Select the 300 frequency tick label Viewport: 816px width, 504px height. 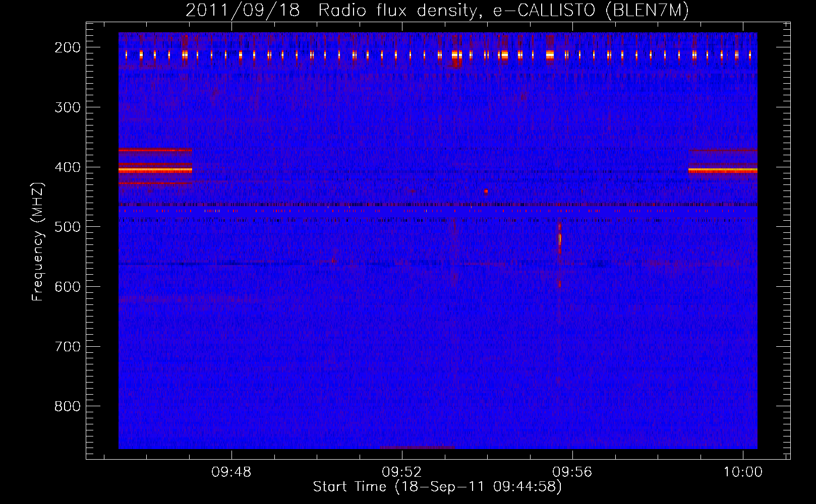click(x=67, y=107)
